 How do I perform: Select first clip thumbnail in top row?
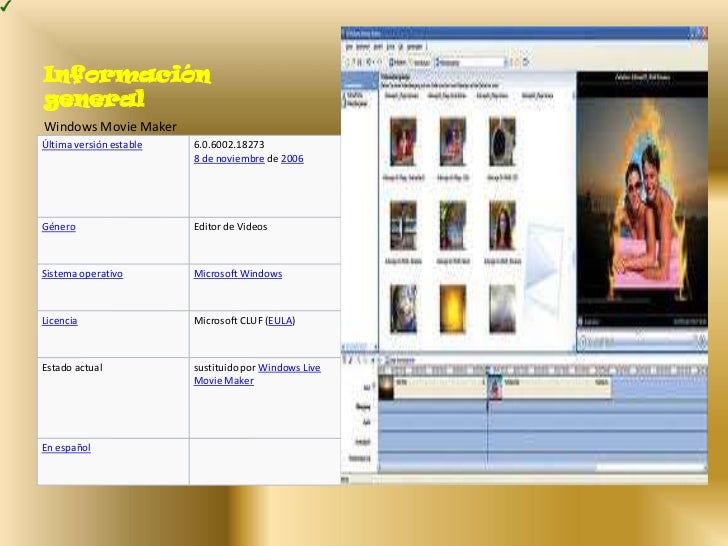pos(403,142)
